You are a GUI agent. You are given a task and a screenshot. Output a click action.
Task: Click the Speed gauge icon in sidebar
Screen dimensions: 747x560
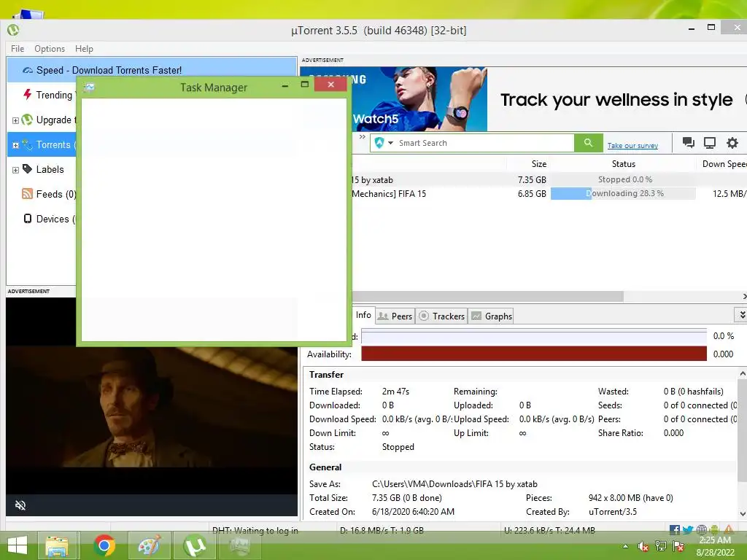tap(27, 70)
